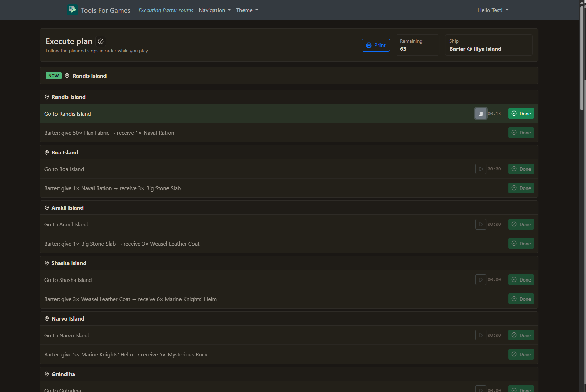Mark Go to Narvo Island as done
The width and height of the screenshot is (586, 392).
[521, 335]
